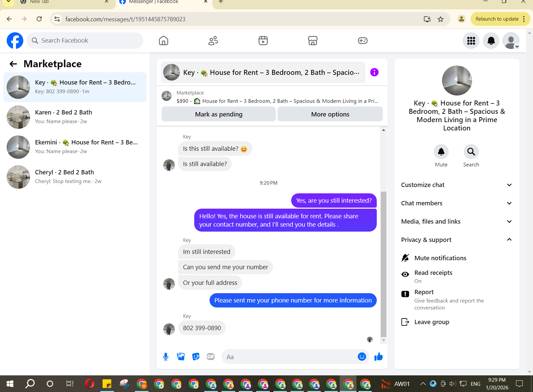Open the Marketplace storefront icon

click(313, 41)
